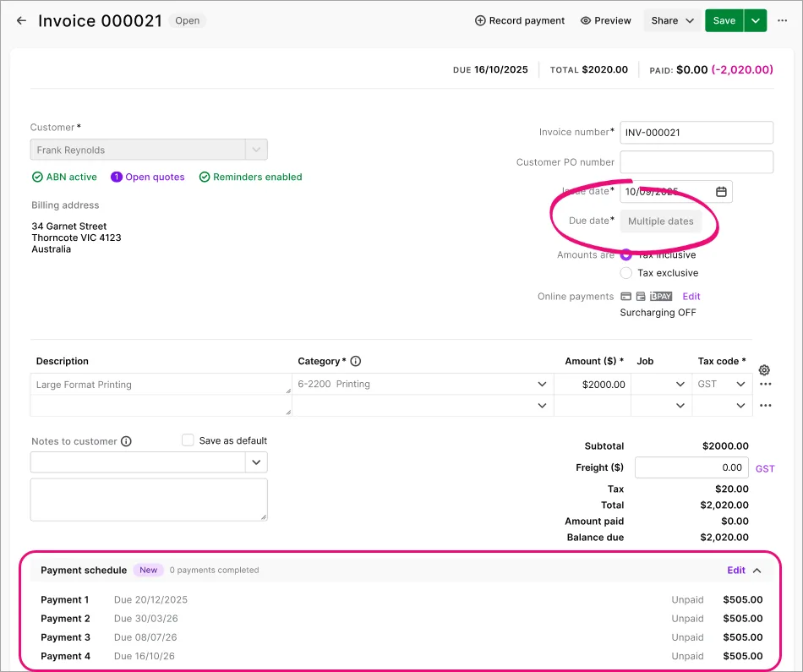The width and height of the screenshot is (803, 672).
Task: Open the Job dropdown on the empty line
Action: (x=680, y=406)
